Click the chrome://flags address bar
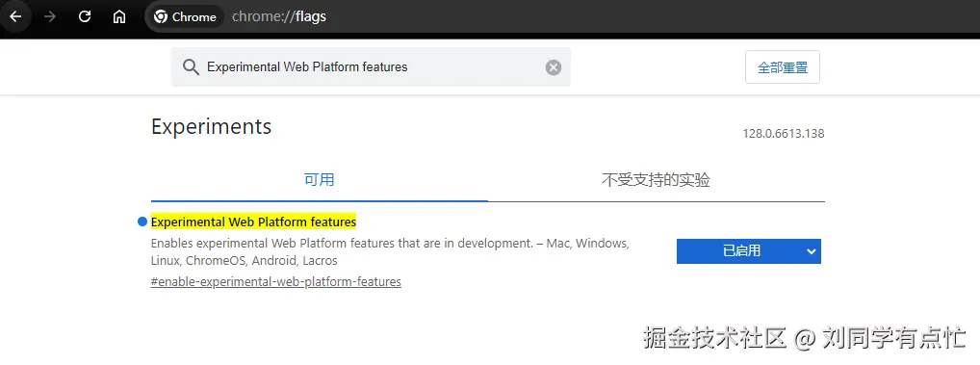The image size is (980, 365). [562, 17]
